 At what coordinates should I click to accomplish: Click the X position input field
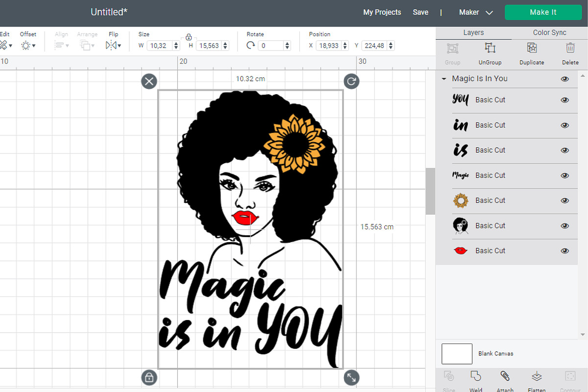329,46
